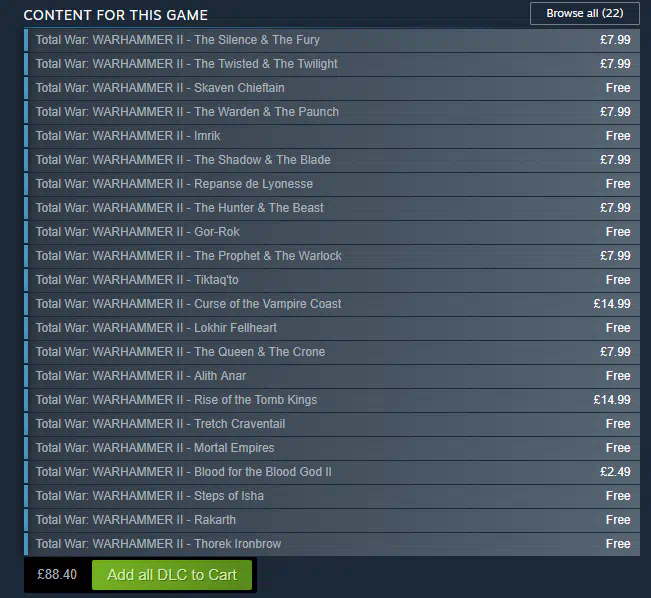Click the Browse all (22) button
Image resolution: width=651 pixels, height=598 pixels.
click(x=585, y=13)
